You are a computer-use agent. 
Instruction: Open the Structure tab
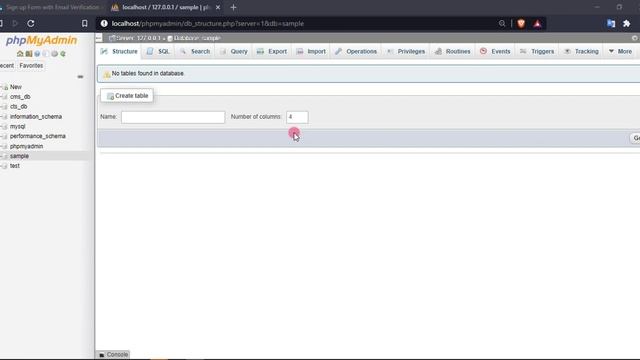[119, 51]
